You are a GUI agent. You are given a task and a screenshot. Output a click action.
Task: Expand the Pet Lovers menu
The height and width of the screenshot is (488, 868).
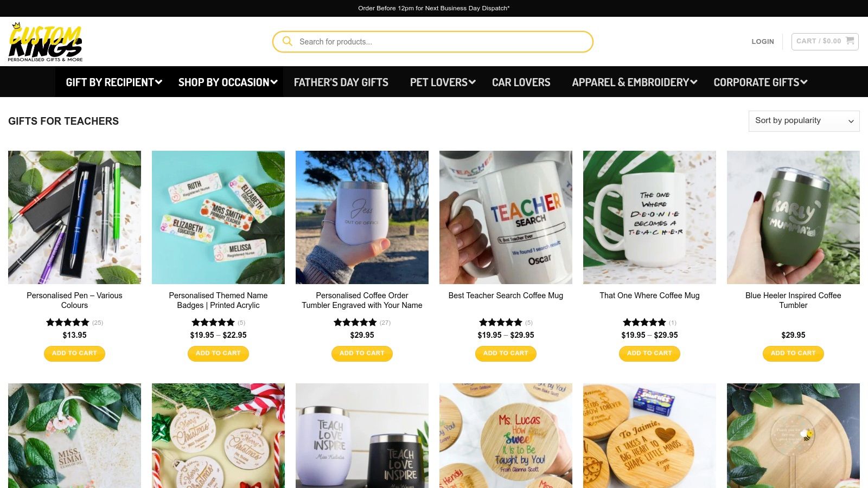point(443,82)
